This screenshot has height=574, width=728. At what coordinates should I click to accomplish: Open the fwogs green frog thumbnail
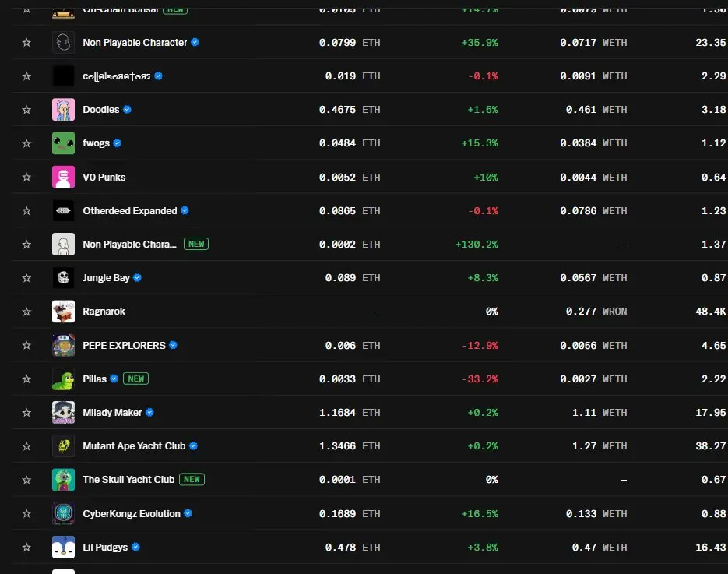tap(63, 143)
